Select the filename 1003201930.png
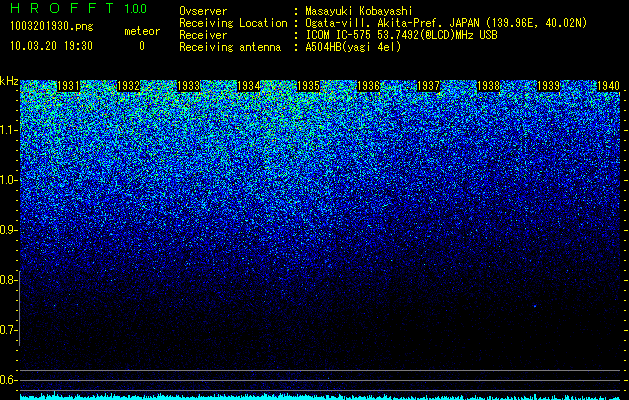This screenshot has height=400, width=629. point(52,27)
